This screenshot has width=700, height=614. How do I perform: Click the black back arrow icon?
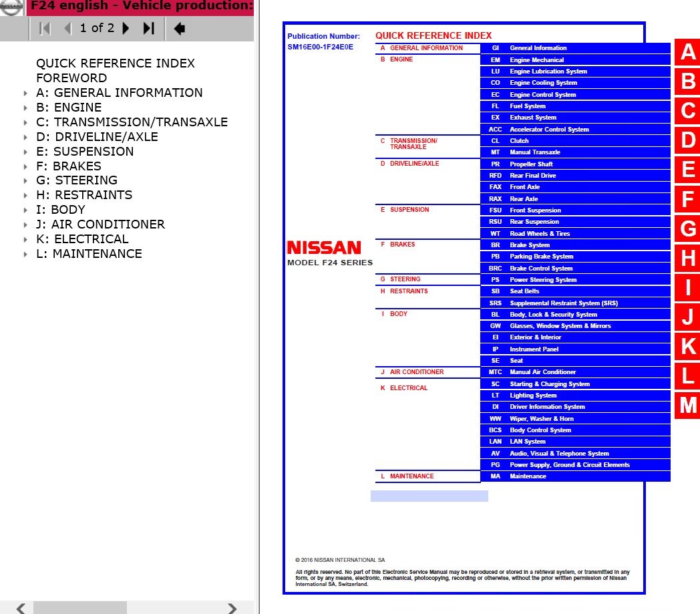click(180, 29)
